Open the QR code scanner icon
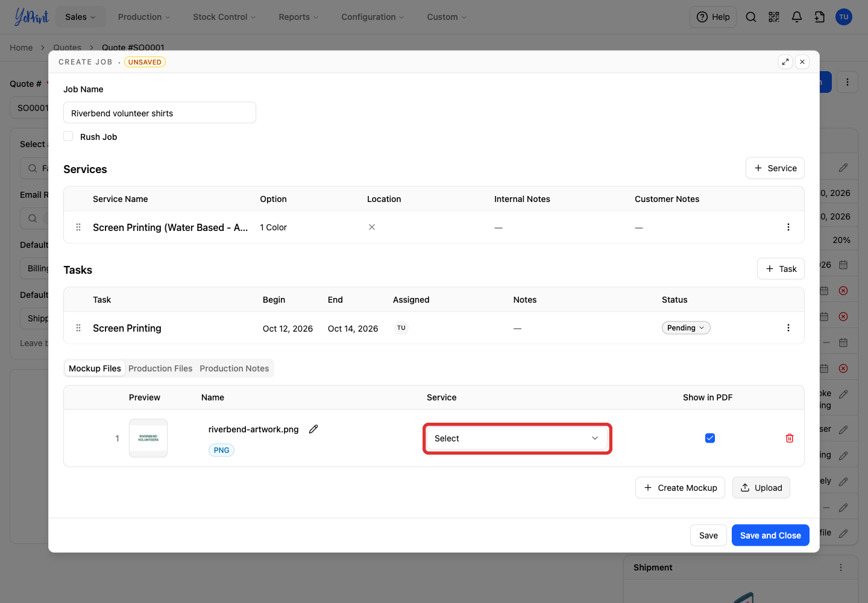The width and height of the screenshot is (868, 603). pyautogui.click(x=774, y=17)
